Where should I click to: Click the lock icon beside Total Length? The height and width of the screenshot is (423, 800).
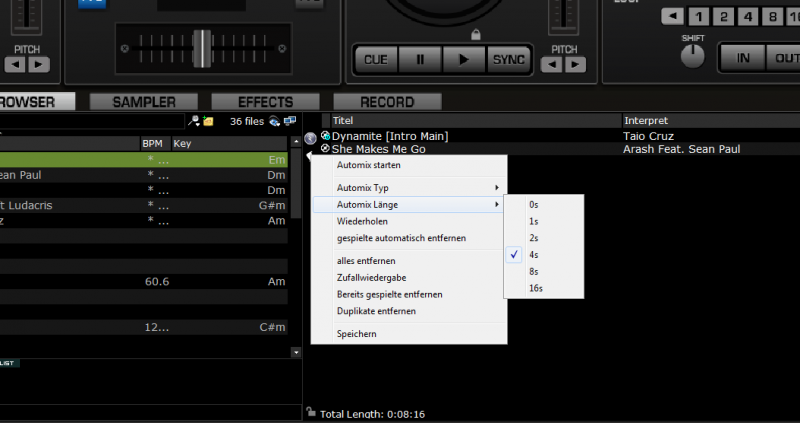coord(311,411)
